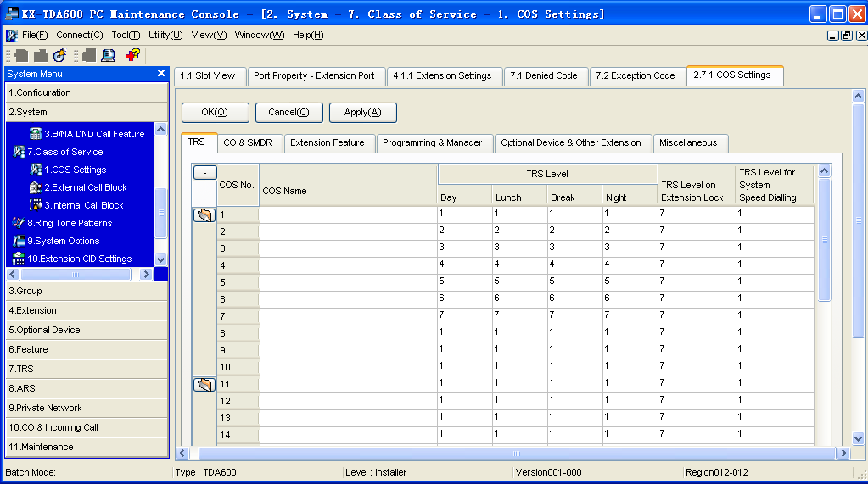Screen dimensions: 868x484
Task: Click the disc with arrow toolbar icon
Action: [59, 55]
